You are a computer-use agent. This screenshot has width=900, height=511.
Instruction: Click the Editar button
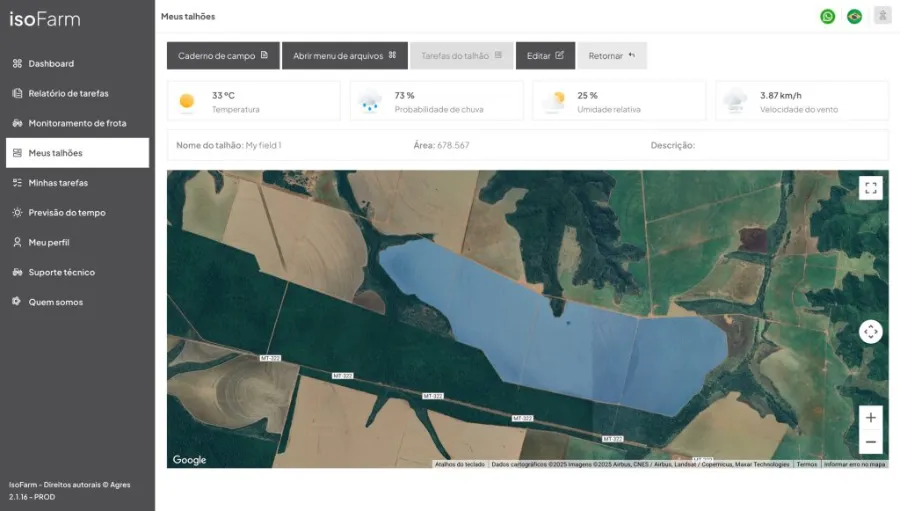tap(545, 56)
